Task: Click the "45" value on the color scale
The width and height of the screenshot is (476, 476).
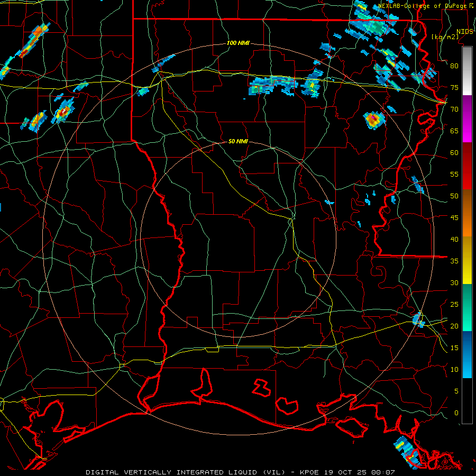Action: tap(454, 218)
